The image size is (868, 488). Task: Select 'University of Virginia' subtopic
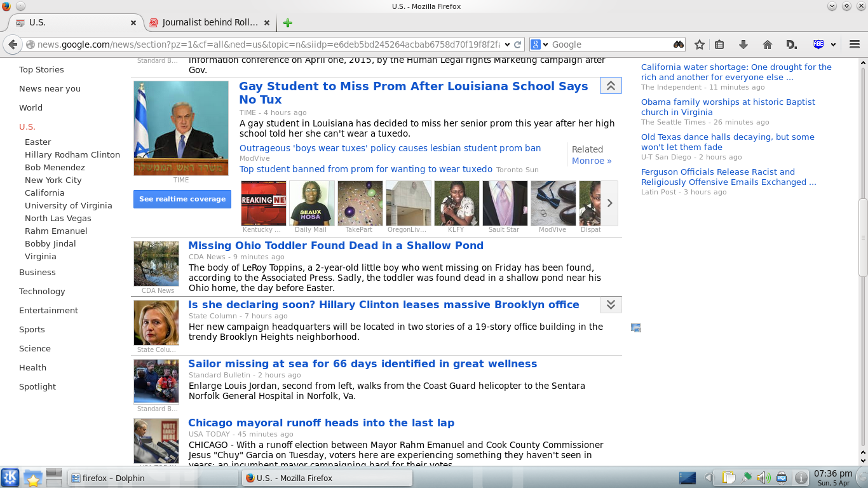click(69, 205)
